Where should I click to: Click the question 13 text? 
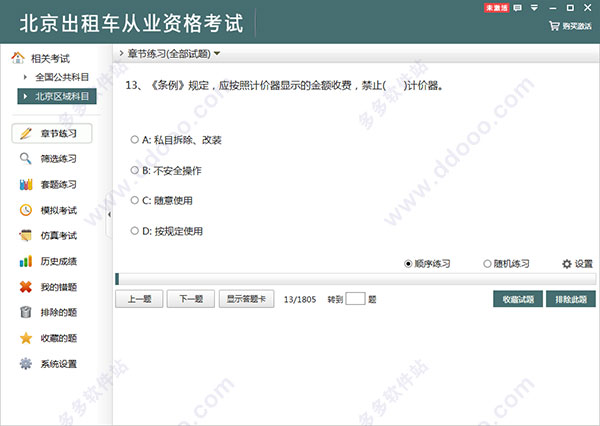284,85
